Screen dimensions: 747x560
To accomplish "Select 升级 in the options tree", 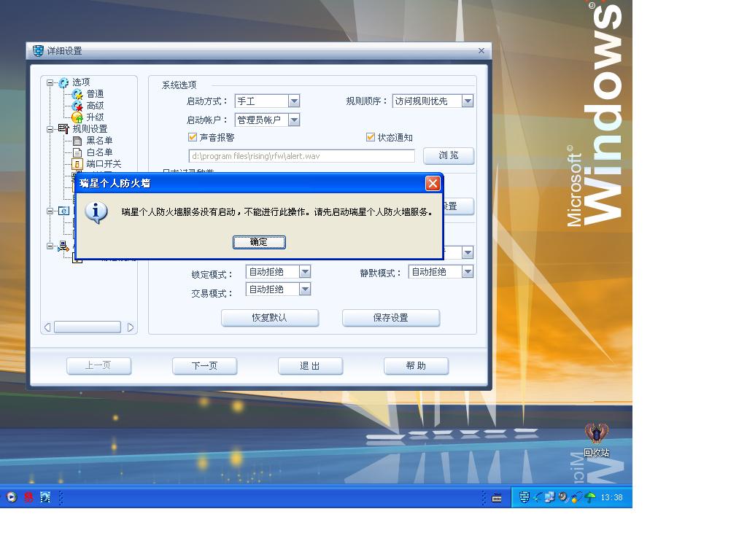I will pyautogui.click(x=95, y=117).
